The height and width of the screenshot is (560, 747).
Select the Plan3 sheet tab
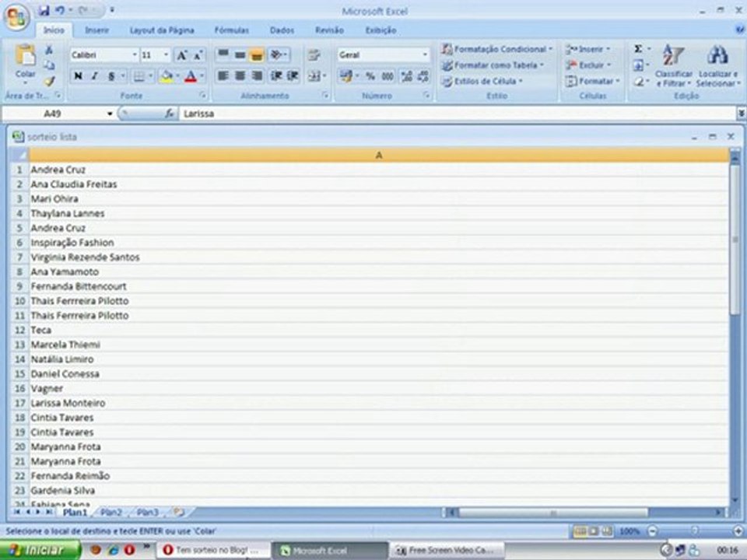pyautogui.click(x=148, y=513)
